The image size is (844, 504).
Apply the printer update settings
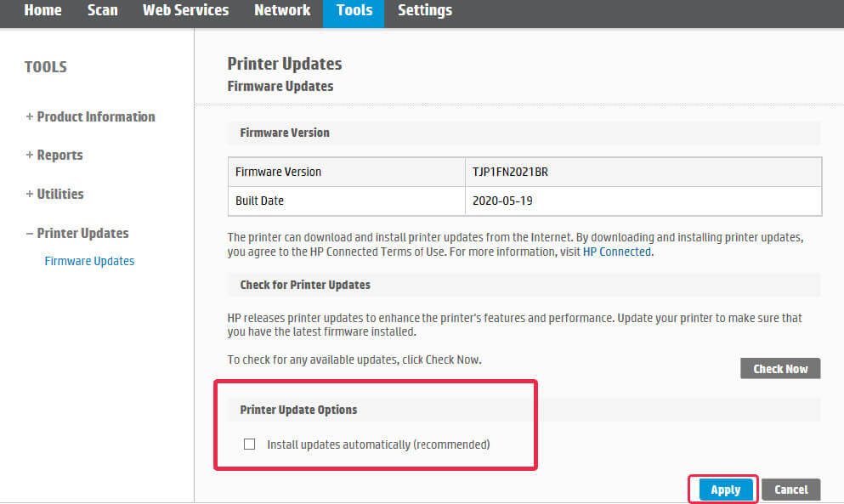point(724,490)
